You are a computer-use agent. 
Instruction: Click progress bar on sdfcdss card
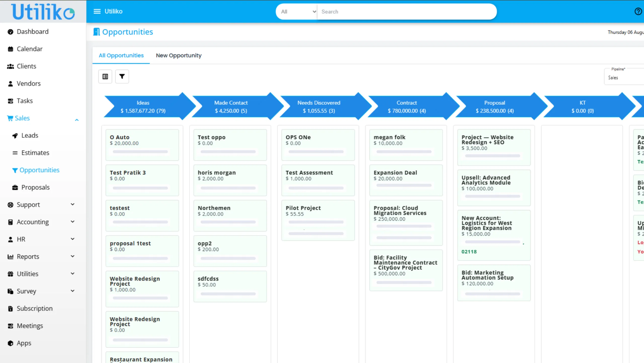(x=228, y=294)
